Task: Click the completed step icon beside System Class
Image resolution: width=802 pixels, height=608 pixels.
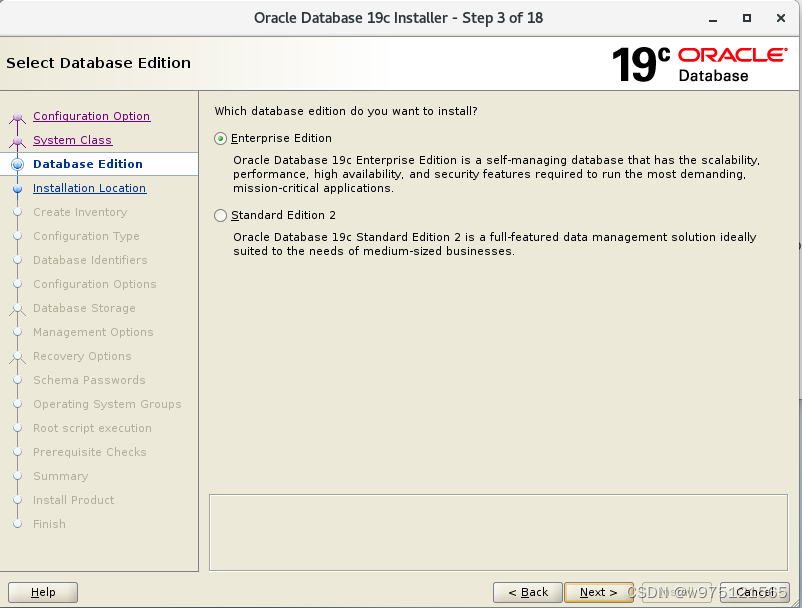Action: [x=16, y=140]
